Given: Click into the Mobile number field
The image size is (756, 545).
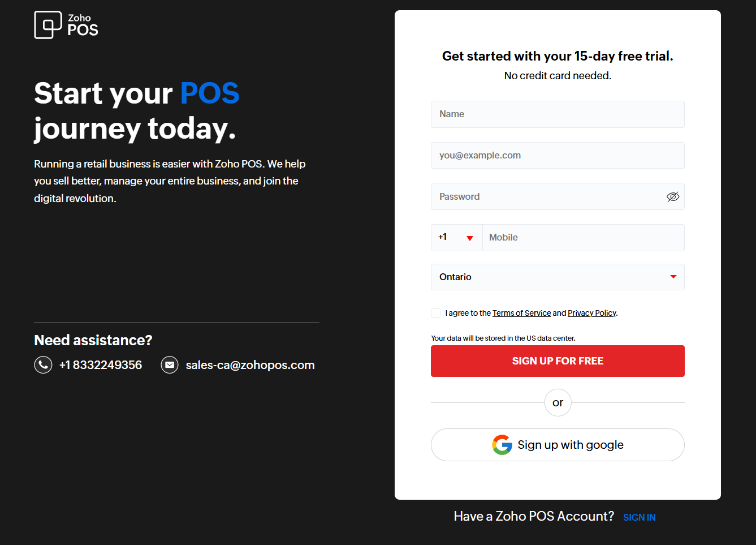Looking at the screenshot, I should pyautogui.click(x=582, y=238).
